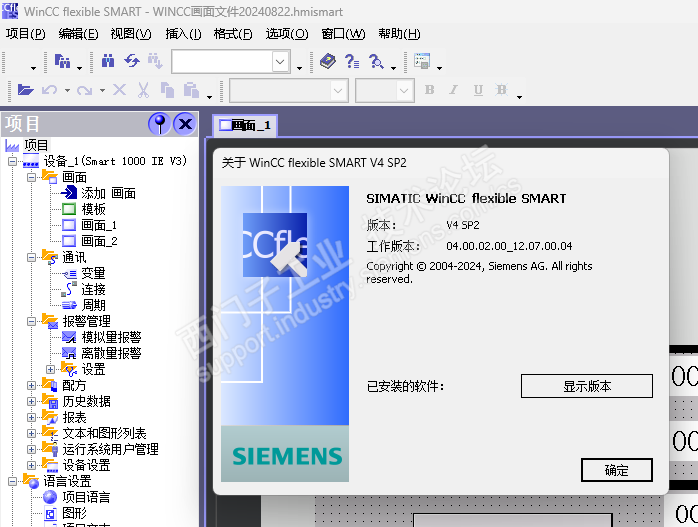Click the scissors cut icon
The image size is (698, 527).
(x=143, y=90)
